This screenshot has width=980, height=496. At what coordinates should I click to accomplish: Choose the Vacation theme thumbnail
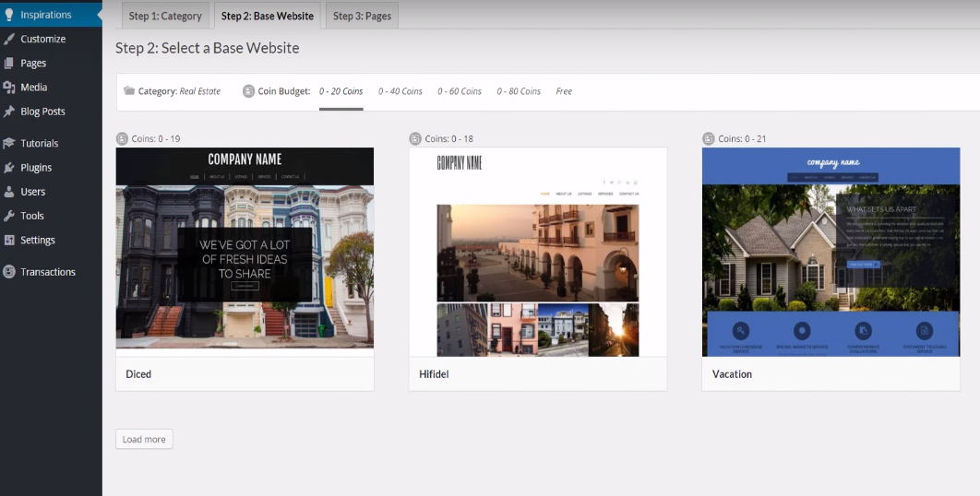coord(831,251)
